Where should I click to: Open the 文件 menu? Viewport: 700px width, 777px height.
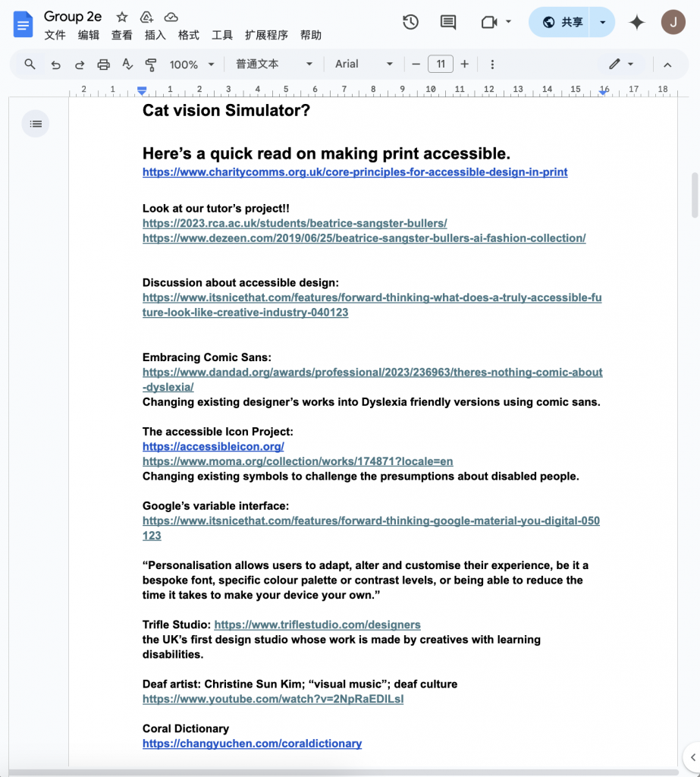point(55,35)
